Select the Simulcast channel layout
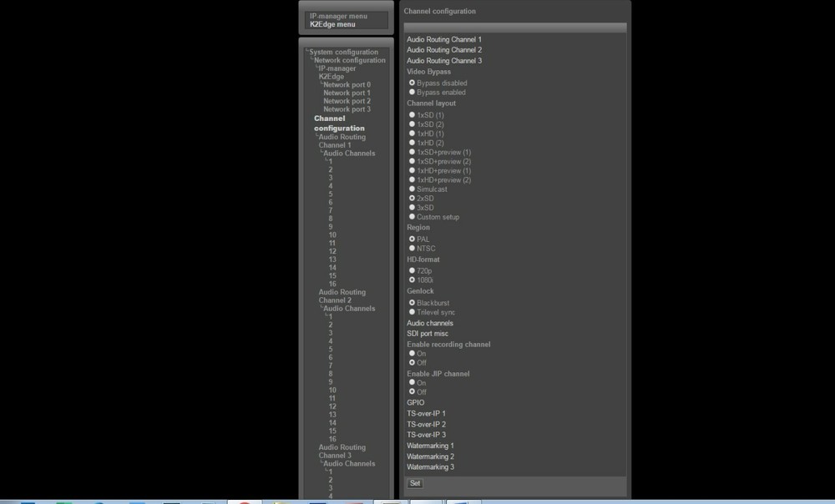The width and height of the screenshot is (835, 504). coord(412,189)
